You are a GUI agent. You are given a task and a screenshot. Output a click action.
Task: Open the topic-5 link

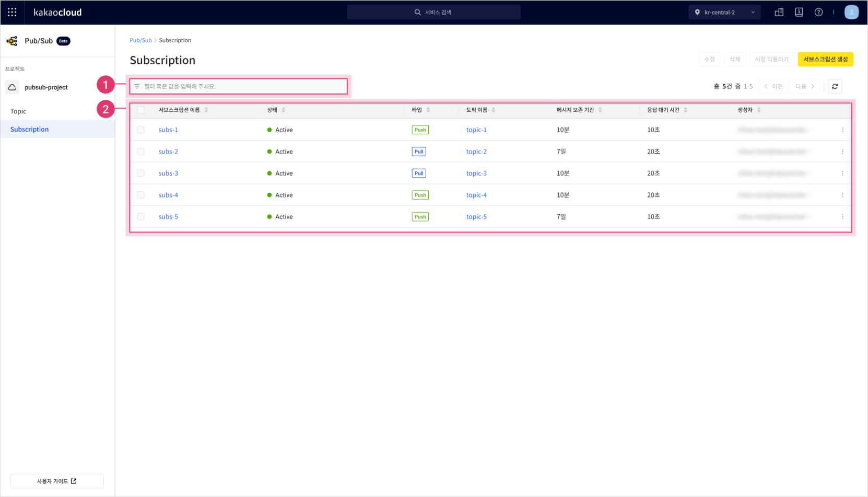[476, 216]
